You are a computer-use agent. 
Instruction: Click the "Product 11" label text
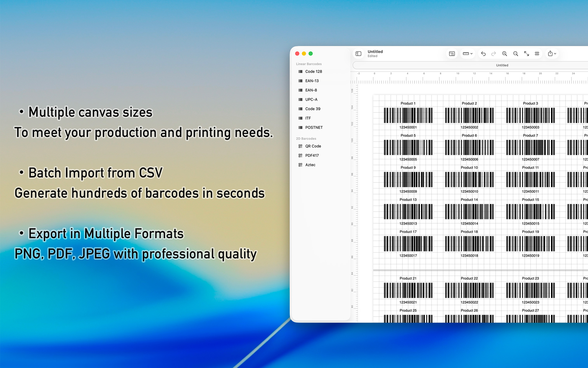tap(531, 168)
